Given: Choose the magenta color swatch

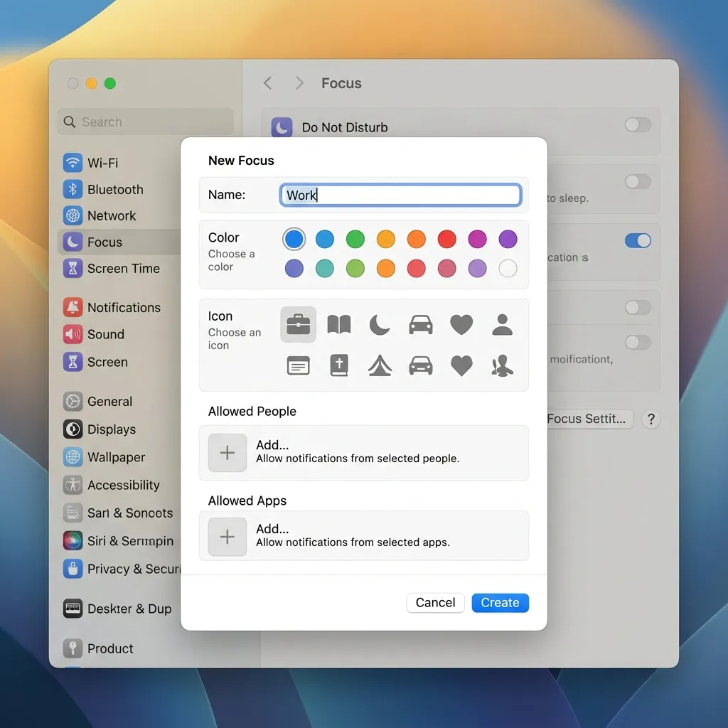Looking at the screenshot, I should (477, 239).
